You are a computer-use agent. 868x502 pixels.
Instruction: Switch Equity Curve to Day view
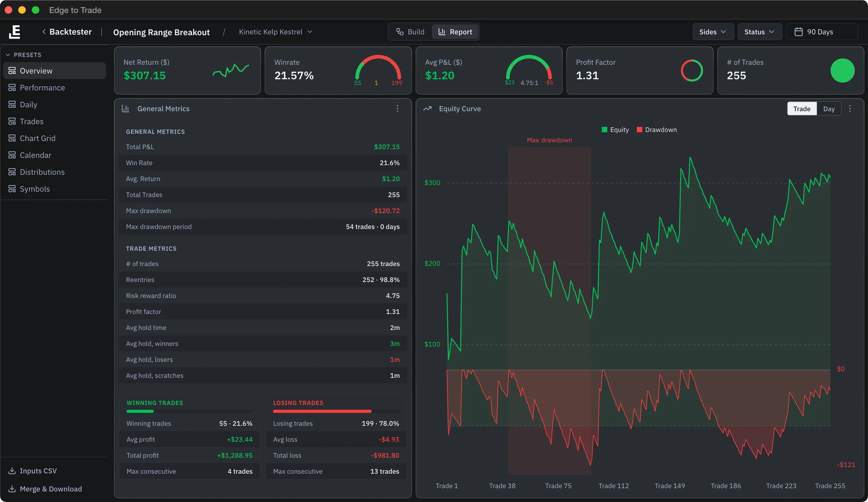point(829,108)
